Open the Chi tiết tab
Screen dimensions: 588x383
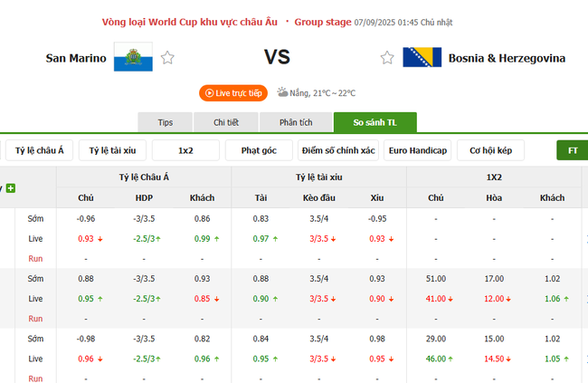click(226, 123)
